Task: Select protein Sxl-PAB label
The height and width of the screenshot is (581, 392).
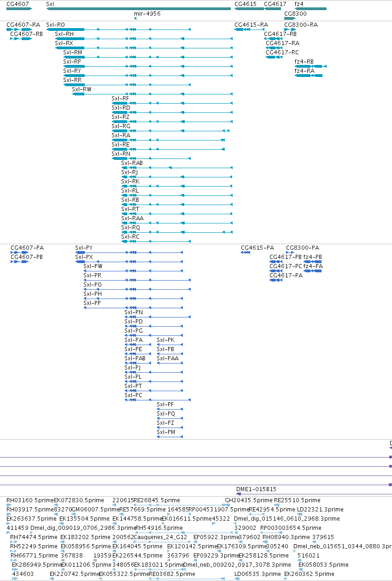Action: [x=135, y=358]
